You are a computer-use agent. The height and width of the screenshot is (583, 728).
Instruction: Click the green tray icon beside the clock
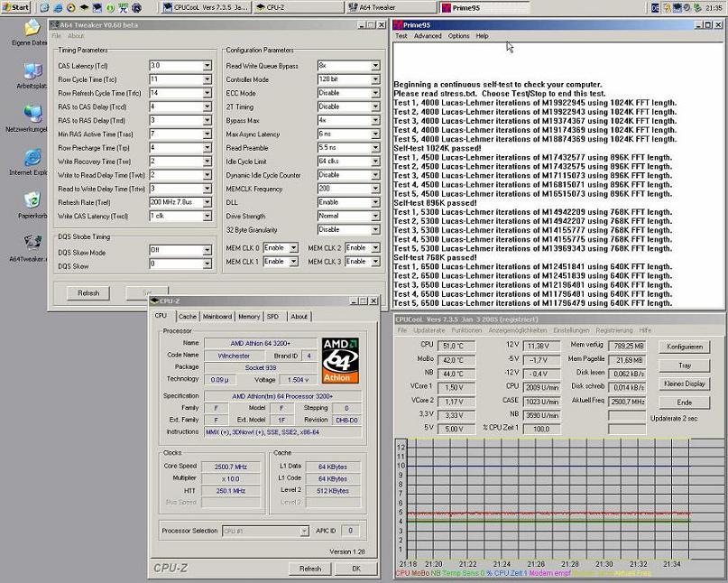698,8
